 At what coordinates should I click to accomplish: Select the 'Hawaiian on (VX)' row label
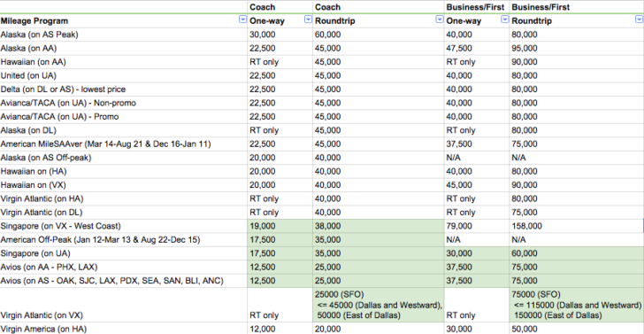124,185
